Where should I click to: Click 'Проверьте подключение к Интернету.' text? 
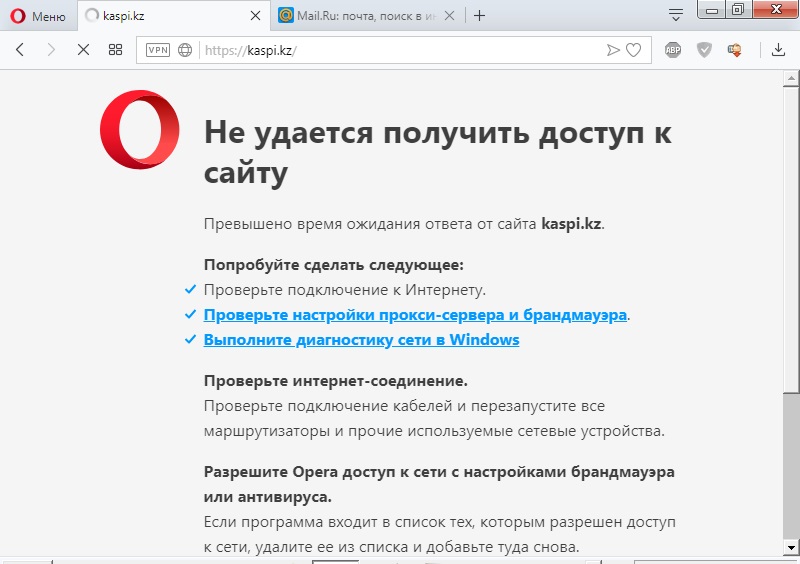pyautogui.click(x=345, y=289)
